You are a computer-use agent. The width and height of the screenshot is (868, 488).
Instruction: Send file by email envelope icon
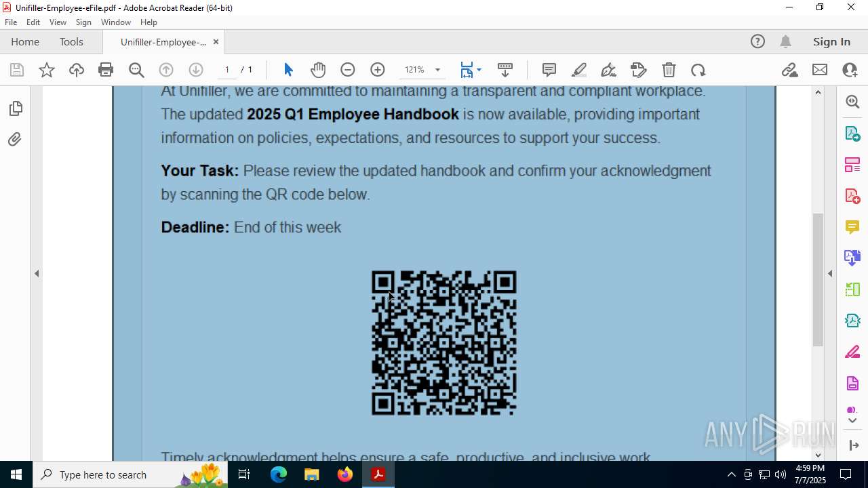820,70
